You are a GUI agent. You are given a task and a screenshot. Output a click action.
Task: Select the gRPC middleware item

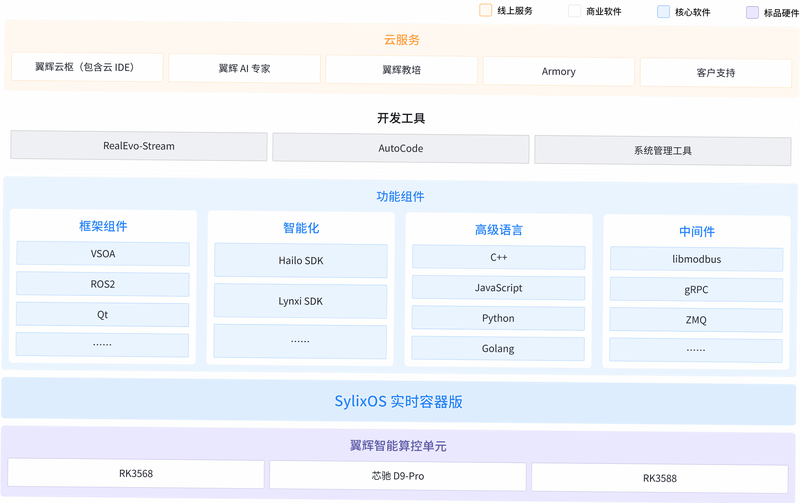coord(696,290)
